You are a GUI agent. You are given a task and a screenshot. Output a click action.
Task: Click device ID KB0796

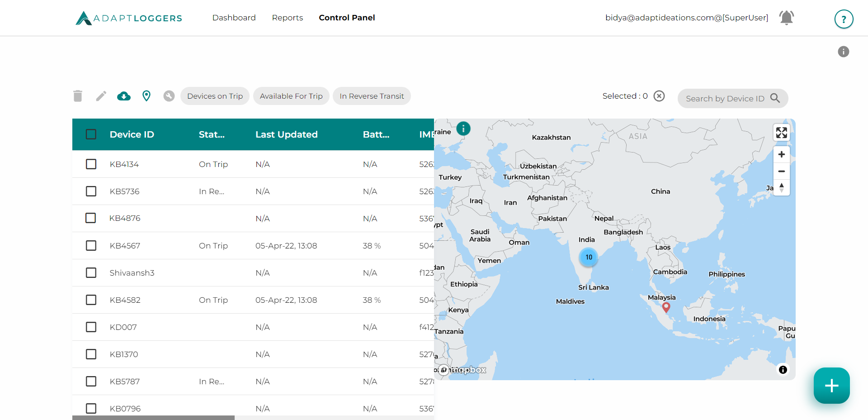(125, 408)
